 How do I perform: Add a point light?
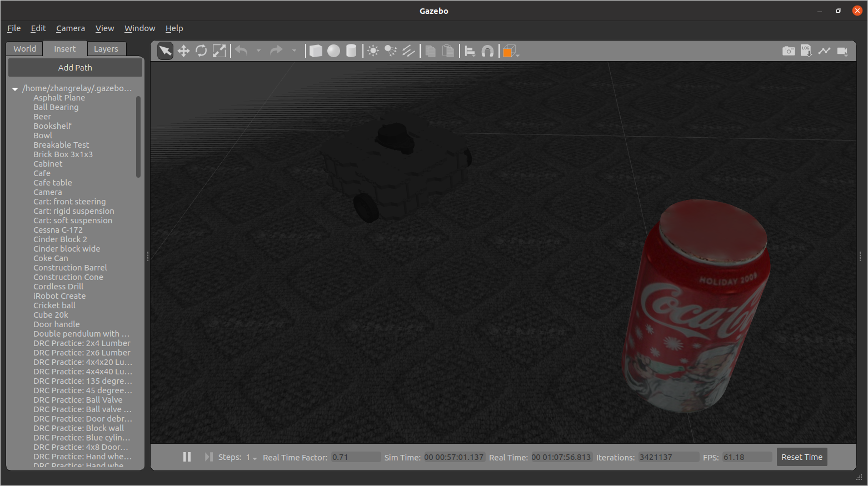pyautogui.click(x=373, y=51)
